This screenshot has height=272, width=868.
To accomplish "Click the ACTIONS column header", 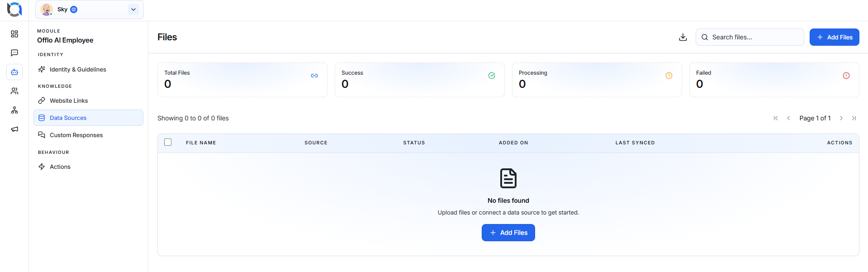I will (x=840, y=143).
